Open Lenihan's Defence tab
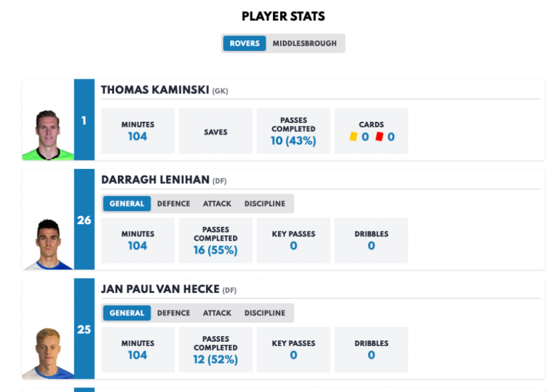This screenshot has height=392, width=559. 173,204
